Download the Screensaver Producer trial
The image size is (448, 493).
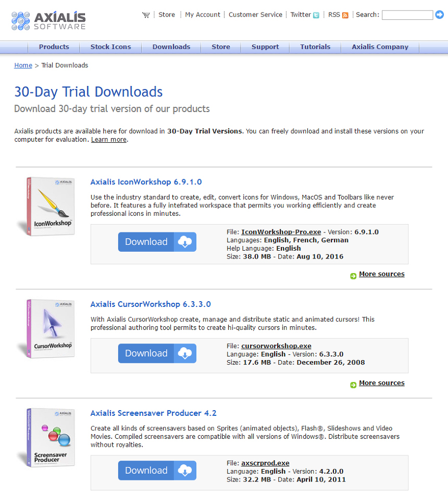click(157, 471)
